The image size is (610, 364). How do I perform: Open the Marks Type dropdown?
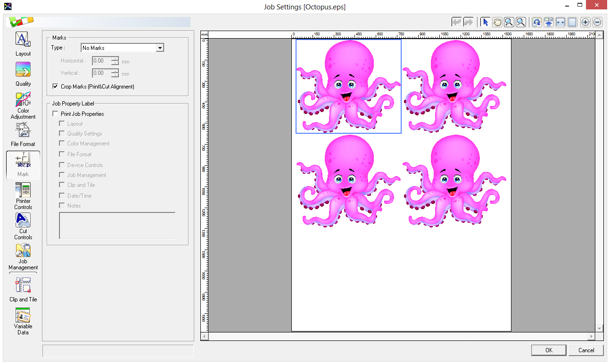160,48
